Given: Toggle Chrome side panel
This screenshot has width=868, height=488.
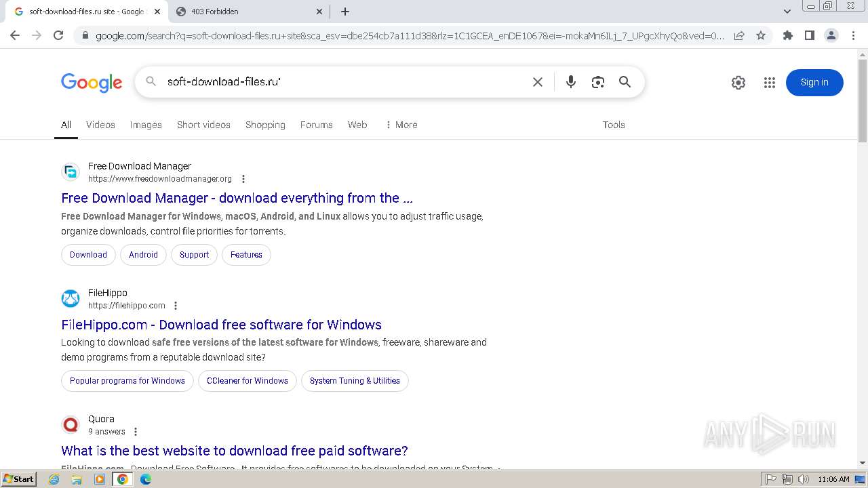Looking at the screenshot, I should (x=809, y=35).
